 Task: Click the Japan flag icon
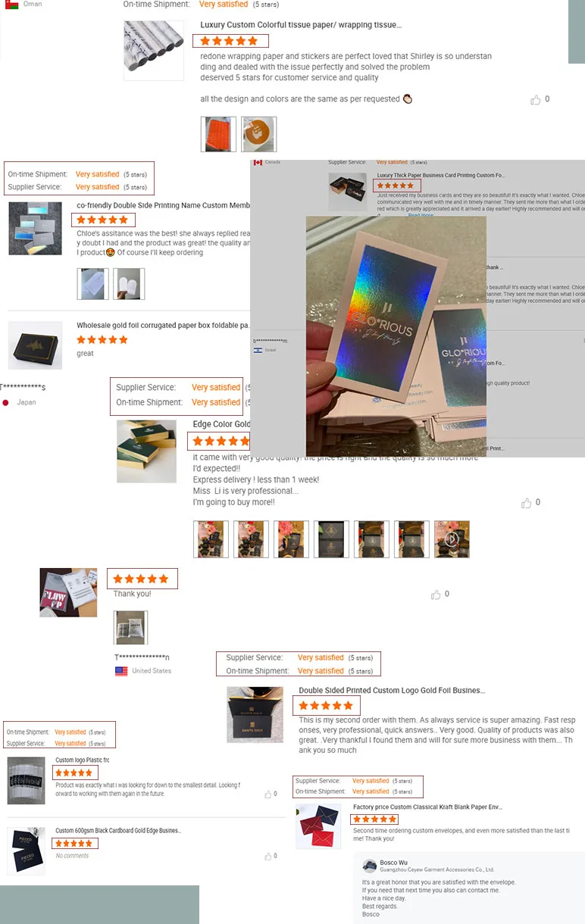(5, 402)
